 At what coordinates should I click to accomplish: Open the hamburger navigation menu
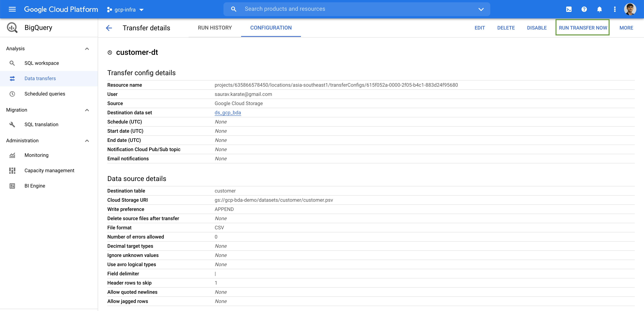[x=12, y=9]
